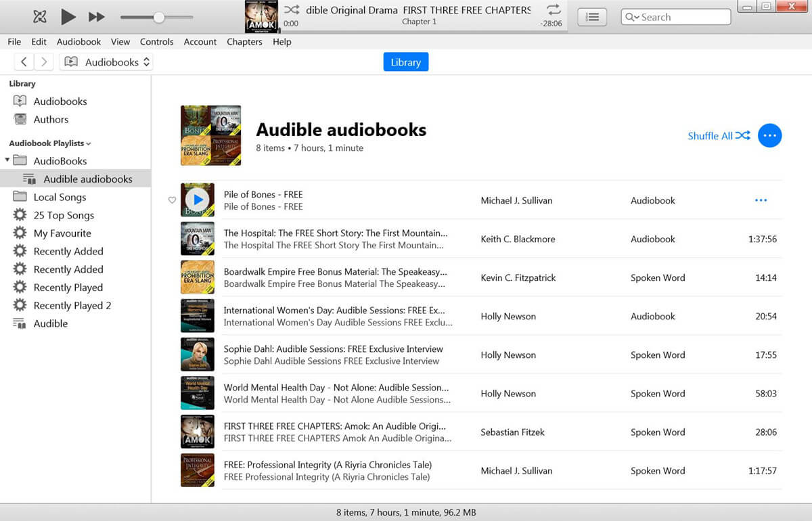This screenshot has height=521, width=812.
Task: Open more options for Pile of Bones row
Action: [761, 200]
